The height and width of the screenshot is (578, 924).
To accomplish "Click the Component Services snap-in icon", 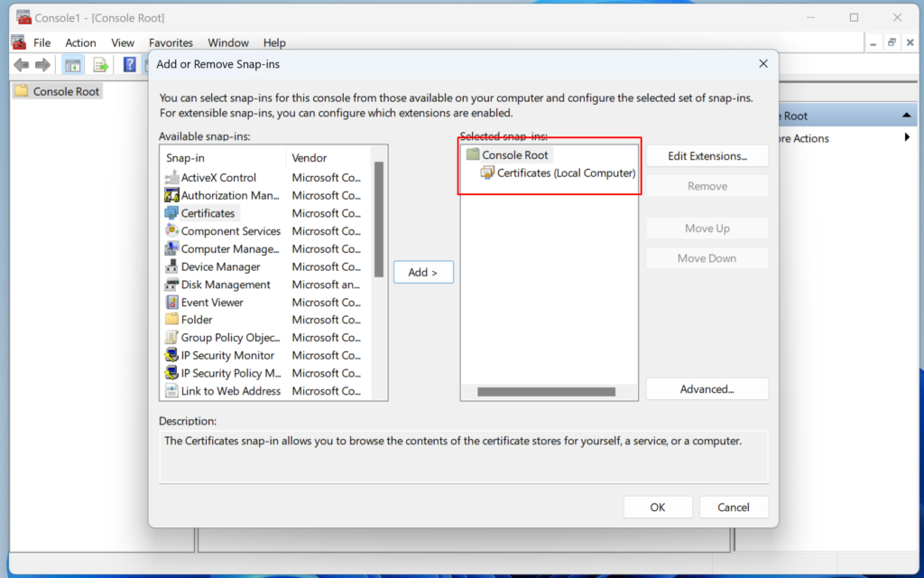I will (x=171, y=230).
